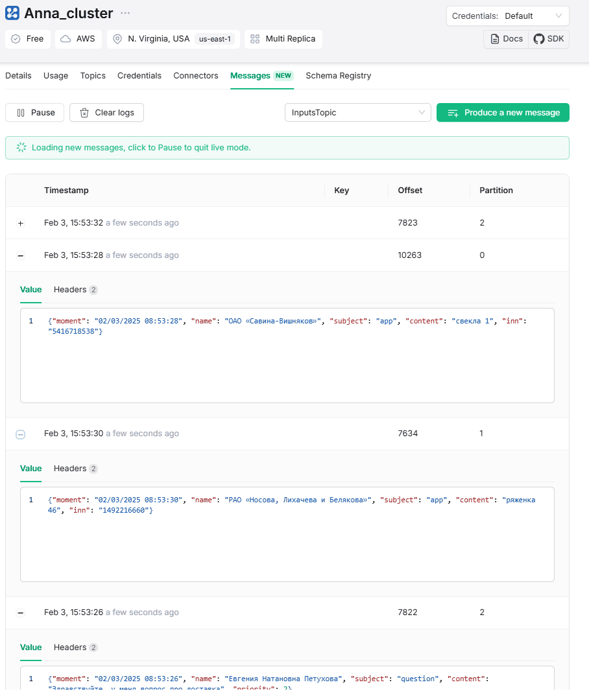Viewport: 589px width, 700px height.
Task: Click the Partition column header
Action: click(x=496, y=190)
